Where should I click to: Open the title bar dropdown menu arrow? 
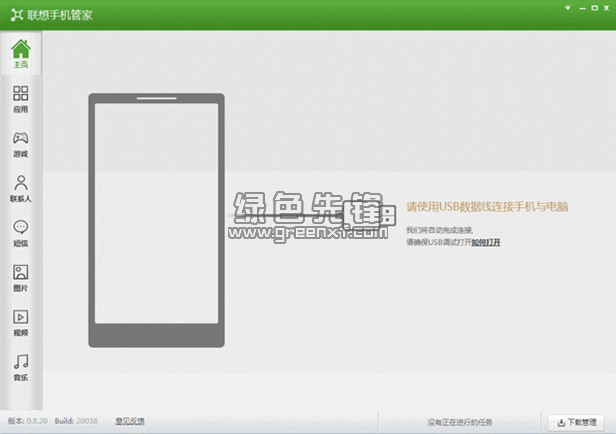568,8
